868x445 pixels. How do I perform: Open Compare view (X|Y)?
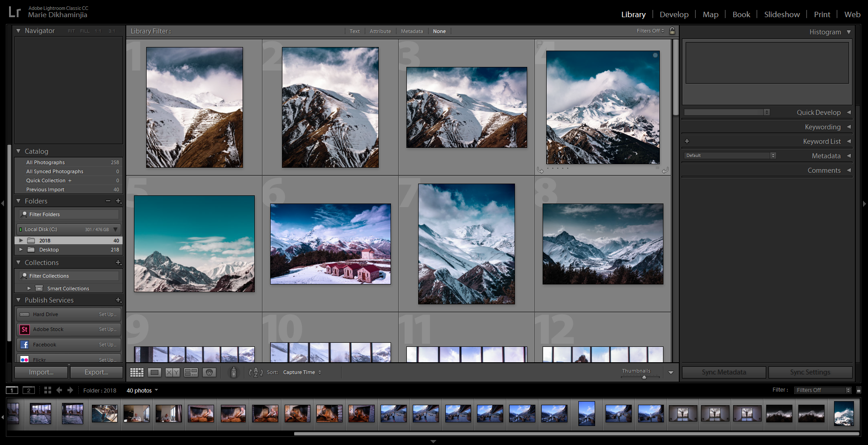172,372
